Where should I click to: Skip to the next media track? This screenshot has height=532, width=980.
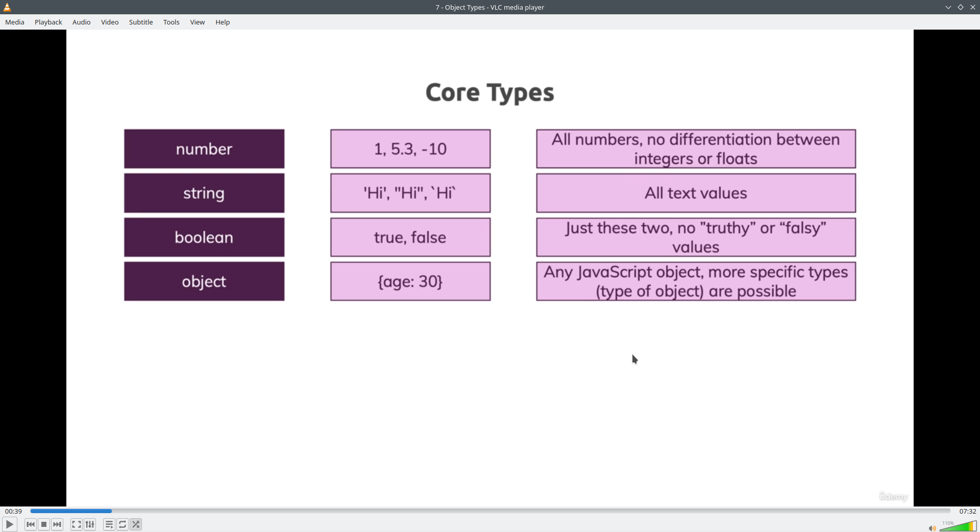(x=57, y=524)
